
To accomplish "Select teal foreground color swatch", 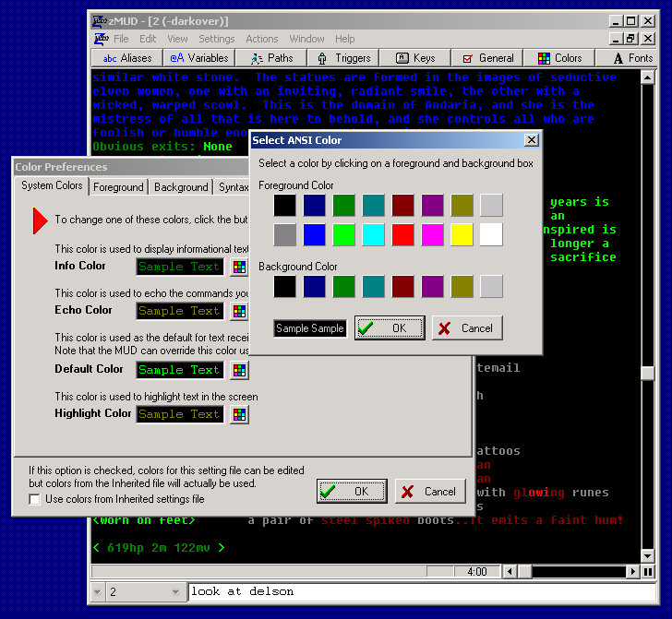I will 373,205.
